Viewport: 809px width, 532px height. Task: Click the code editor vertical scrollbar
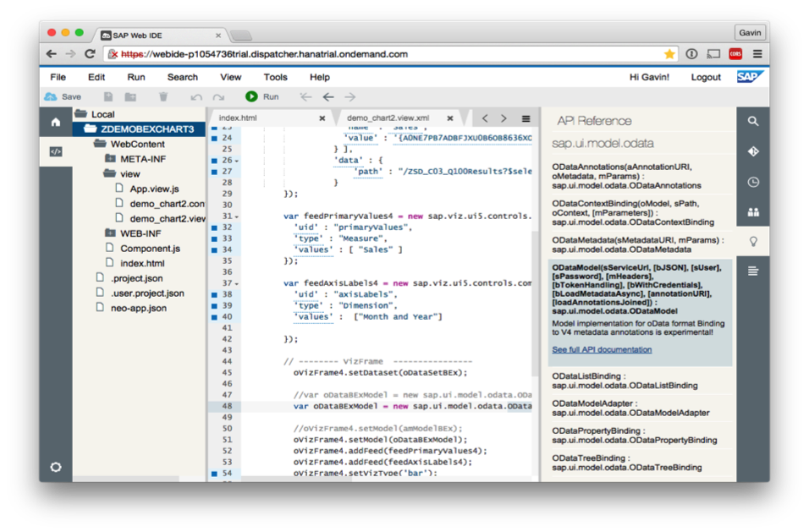click(535, 304)
